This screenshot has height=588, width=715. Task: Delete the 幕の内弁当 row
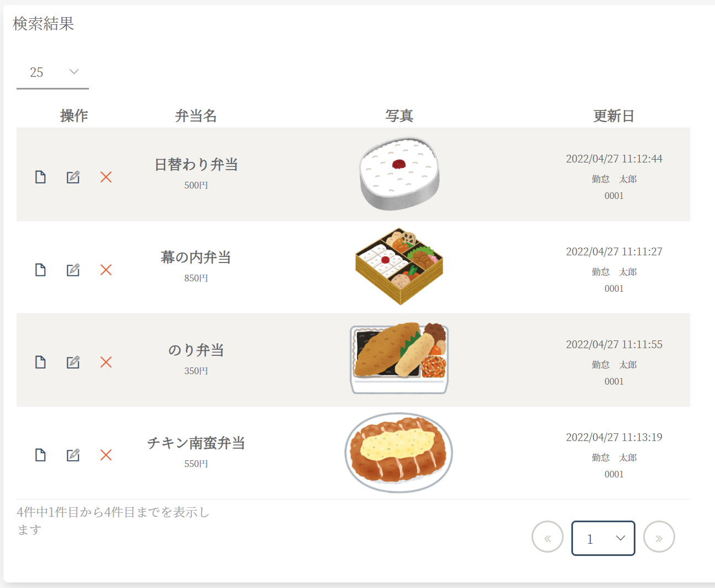point(106,270)
